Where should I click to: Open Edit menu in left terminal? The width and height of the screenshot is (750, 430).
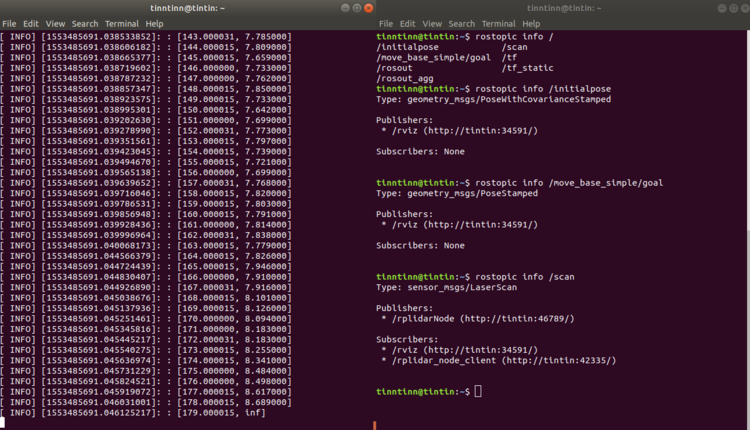[31, 23]
